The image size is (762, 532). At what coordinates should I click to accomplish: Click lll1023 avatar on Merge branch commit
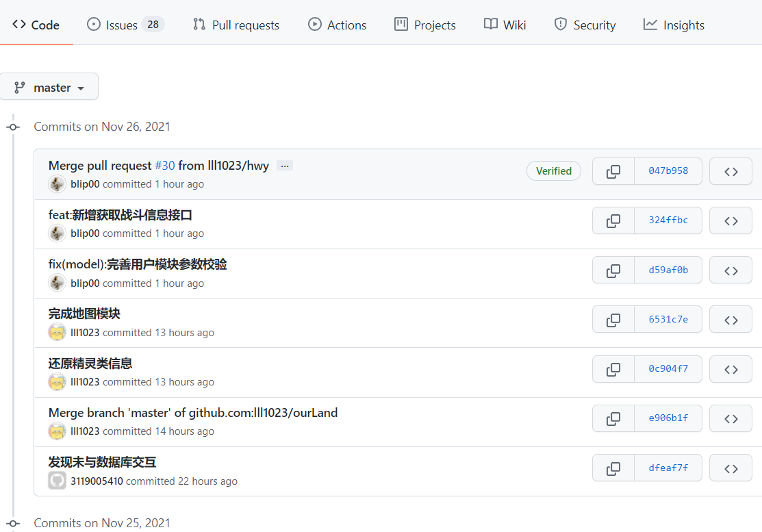(57, 431)
